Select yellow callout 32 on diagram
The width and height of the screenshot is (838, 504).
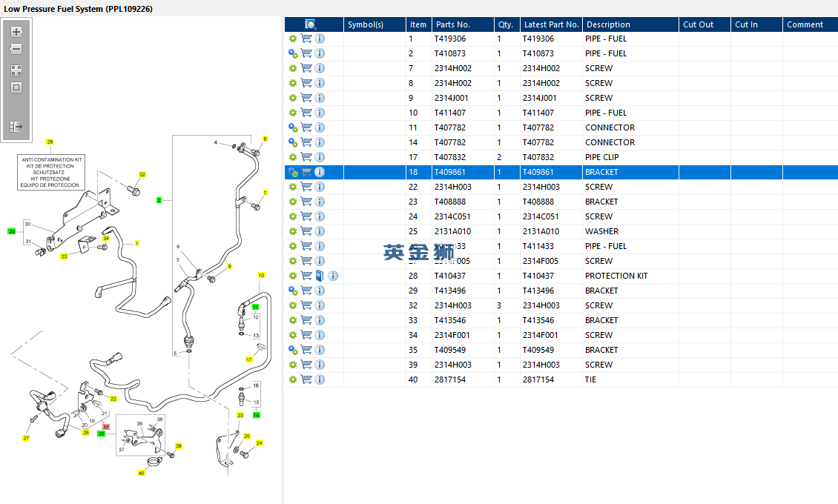point(142,175)
